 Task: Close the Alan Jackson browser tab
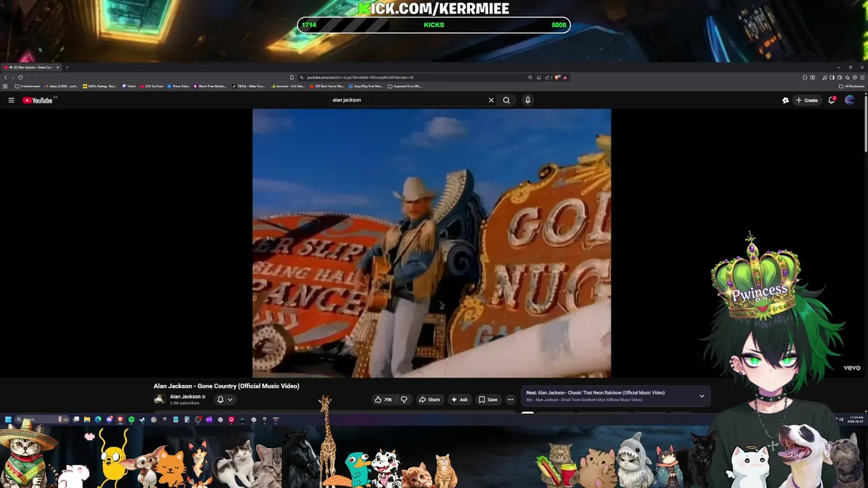[58, 67]
